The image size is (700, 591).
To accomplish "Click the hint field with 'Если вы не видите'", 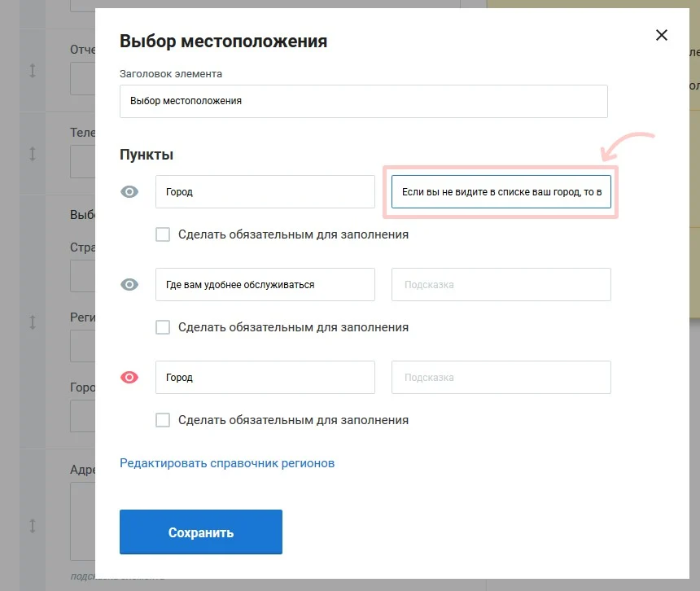I will 501,192.
